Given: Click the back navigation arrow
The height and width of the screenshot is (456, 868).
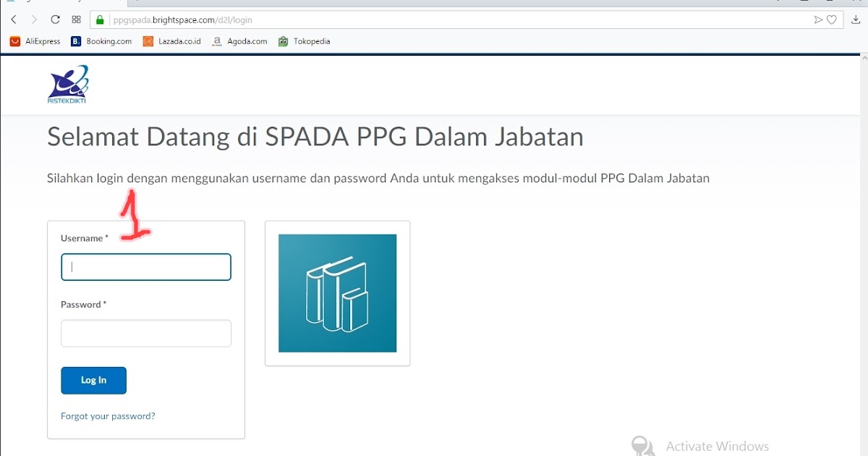Looking at the screenshot, I should coord(13,20).
